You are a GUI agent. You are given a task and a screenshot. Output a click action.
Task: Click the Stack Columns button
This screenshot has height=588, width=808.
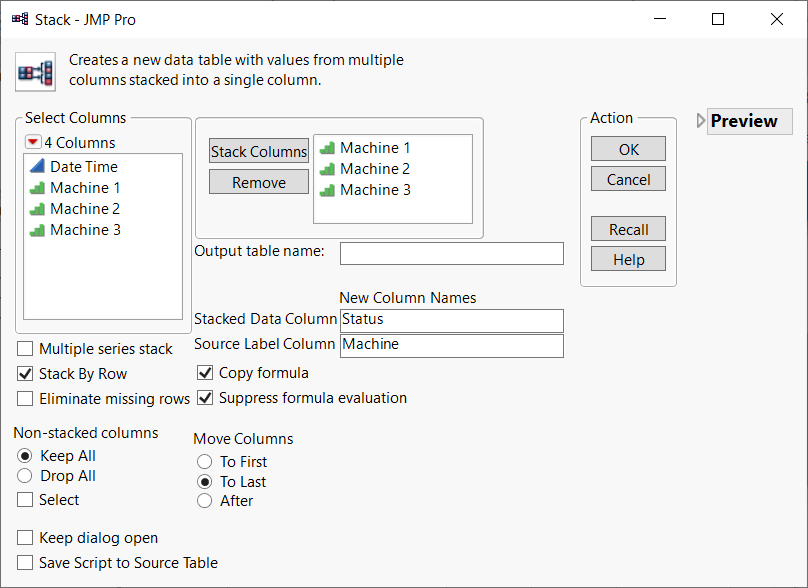(x=259, y=152)
